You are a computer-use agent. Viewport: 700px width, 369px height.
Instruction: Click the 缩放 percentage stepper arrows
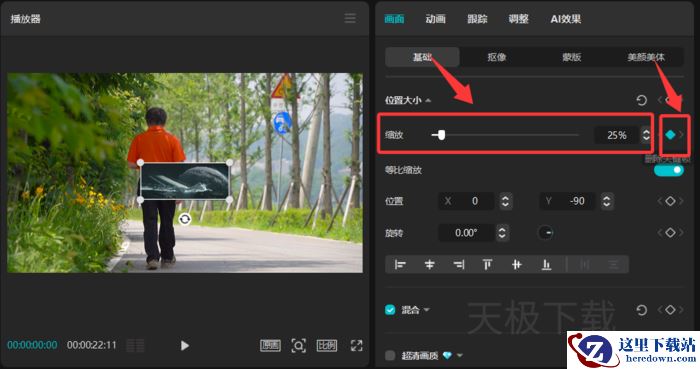[x=646, y=135]
